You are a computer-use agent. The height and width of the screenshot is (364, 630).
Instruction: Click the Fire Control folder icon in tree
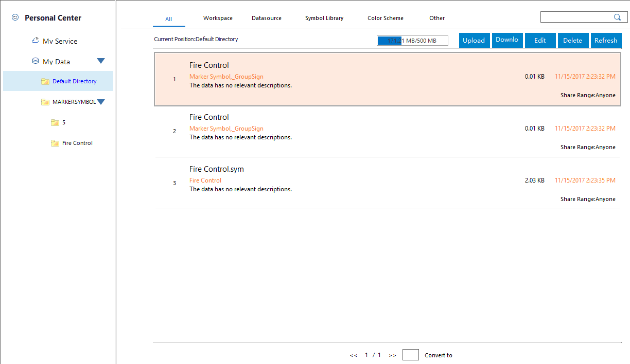(55, 143)
